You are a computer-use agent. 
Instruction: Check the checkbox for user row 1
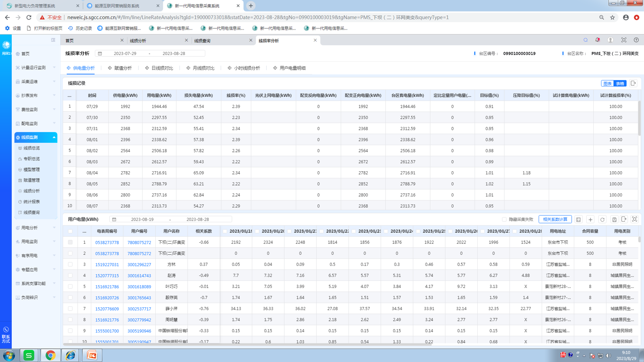pyautogui.click(x=70, y=242)
